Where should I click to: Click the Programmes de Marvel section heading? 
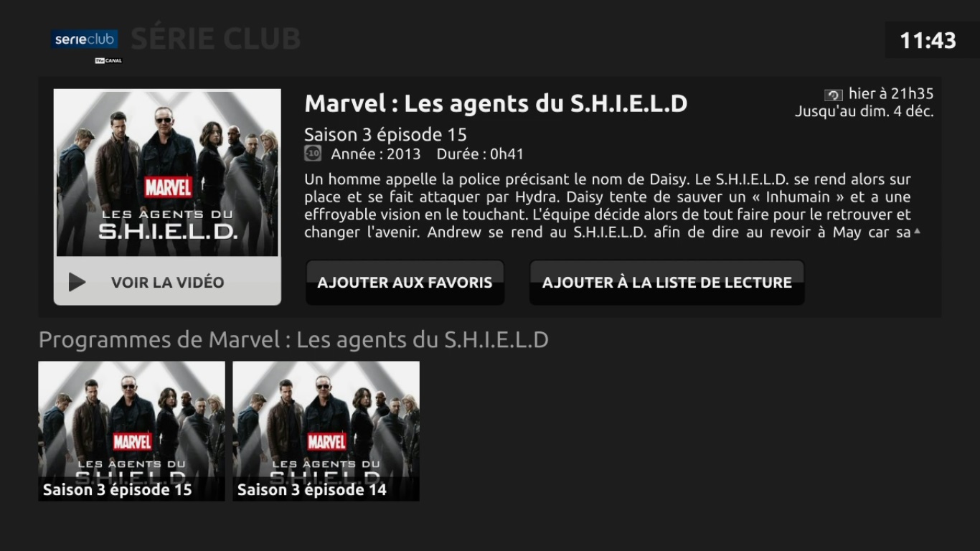293,339
